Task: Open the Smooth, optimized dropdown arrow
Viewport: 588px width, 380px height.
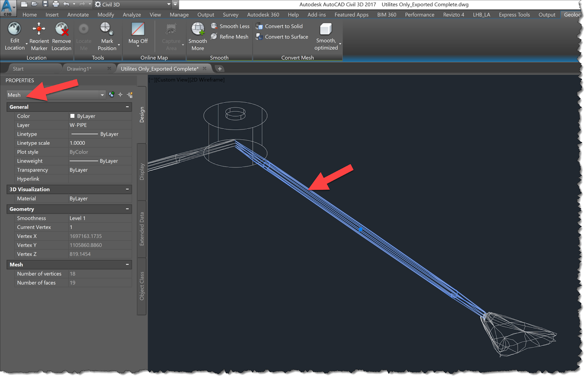Action: [x=340, y=44]
